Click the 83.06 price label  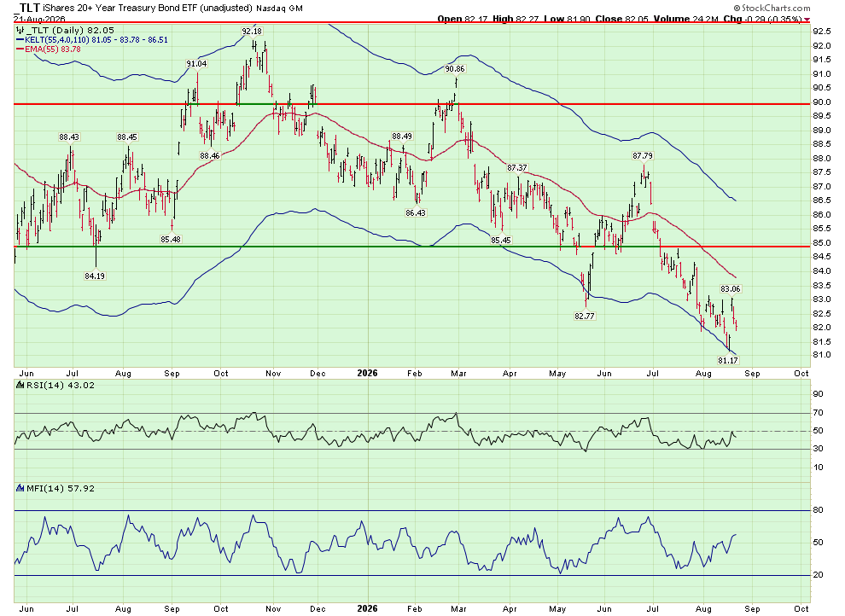(x=731, y=289)
